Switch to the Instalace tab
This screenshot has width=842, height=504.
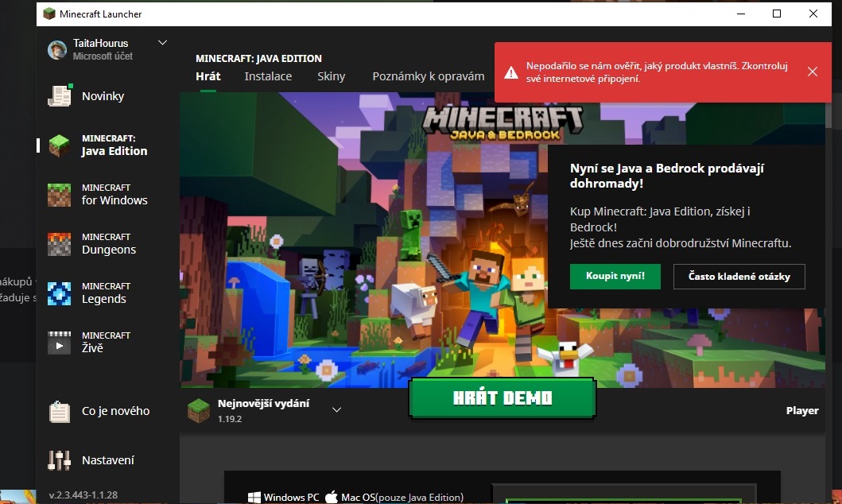[268, 76]
